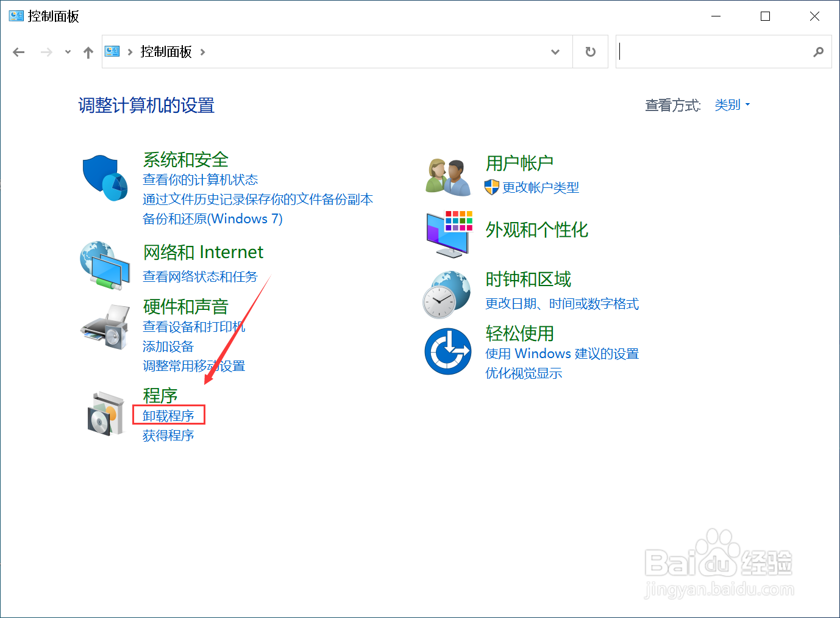Open Programs disc box icon

click(x=105, y=414)
